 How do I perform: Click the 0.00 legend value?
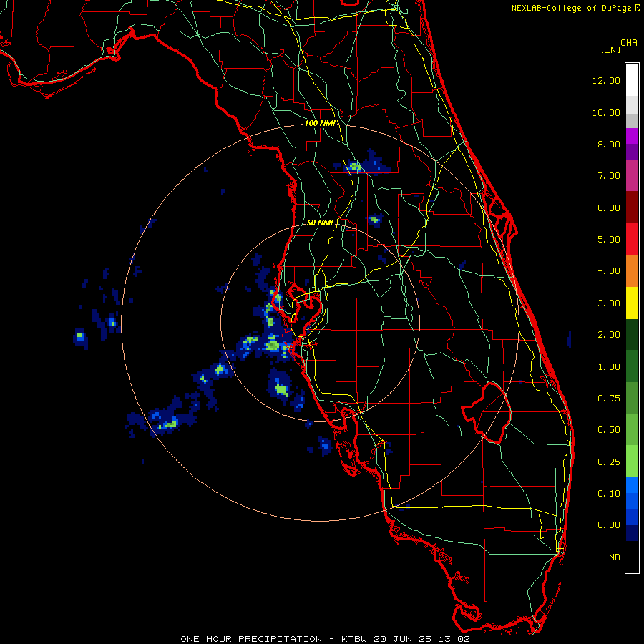pyautogui.click(x=609, y=525)
